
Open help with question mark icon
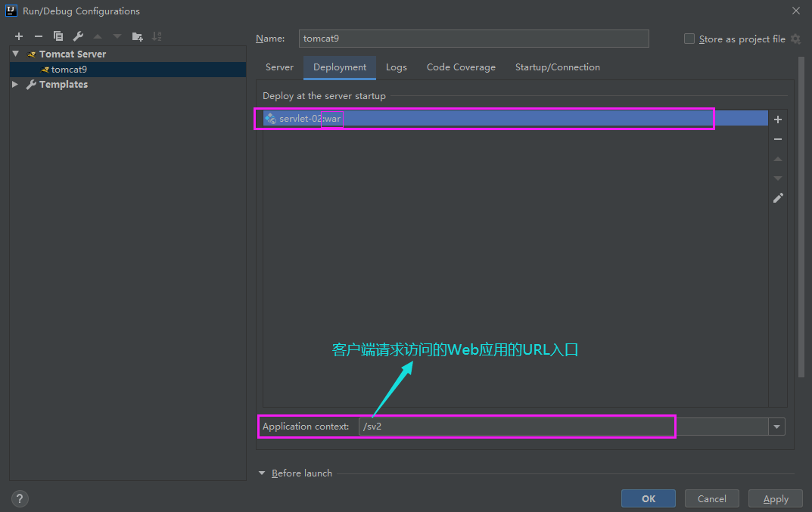[x=20, y=499]
